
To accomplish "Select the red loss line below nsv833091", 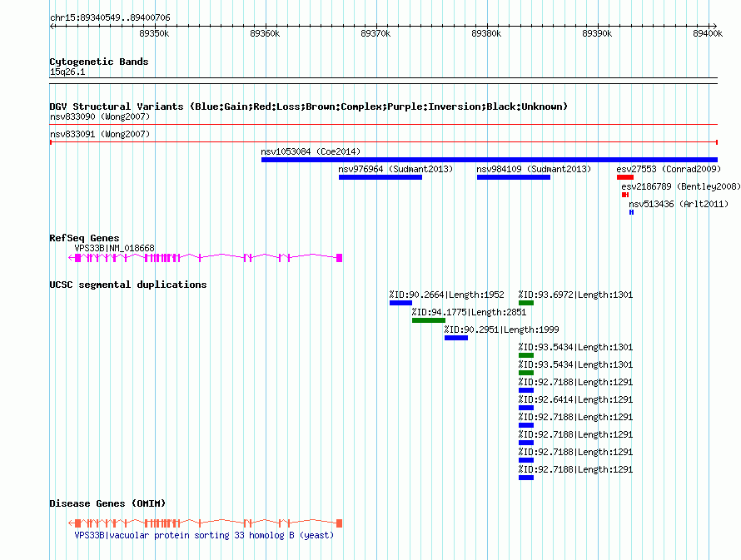I will (x=384, y=142).
